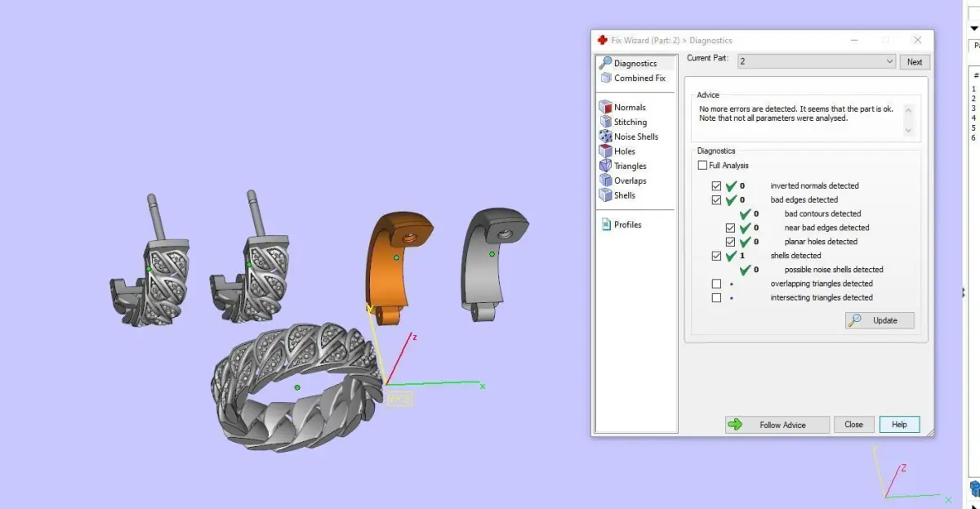Click the Next part button

[x=915, y=62]
